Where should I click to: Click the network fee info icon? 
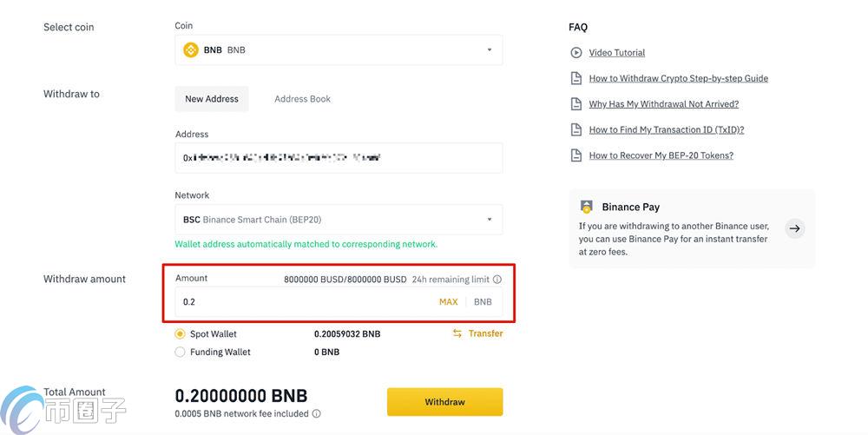click(316, 414)
